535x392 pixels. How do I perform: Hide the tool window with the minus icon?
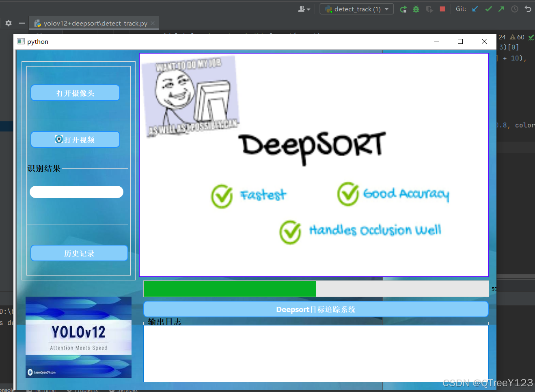[22, 23]
